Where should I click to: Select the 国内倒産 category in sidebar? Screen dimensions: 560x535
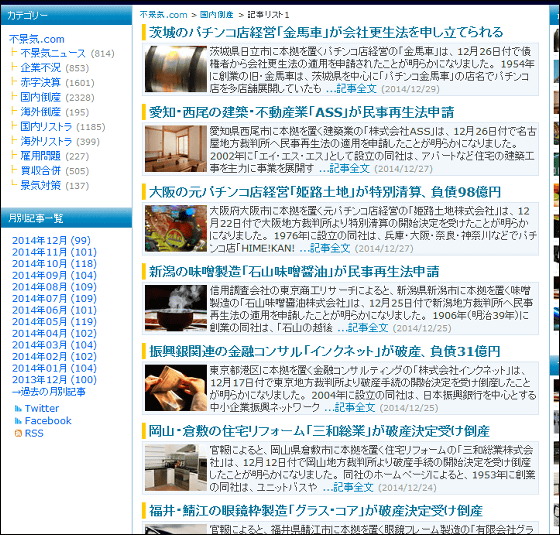40,97
